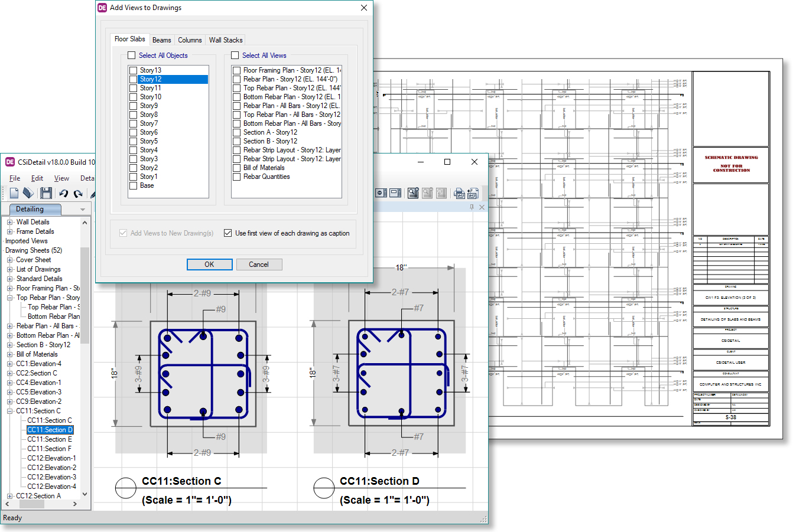Open the Edit menu
Image resolution: width=793 pixels, height=532 pixels.
click(37, 178)
